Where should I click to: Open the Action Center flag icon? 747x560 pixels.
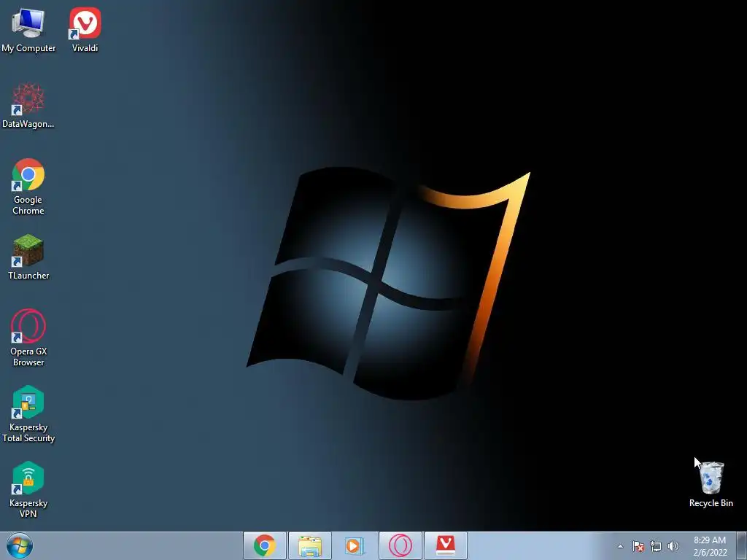pos(638,546)
